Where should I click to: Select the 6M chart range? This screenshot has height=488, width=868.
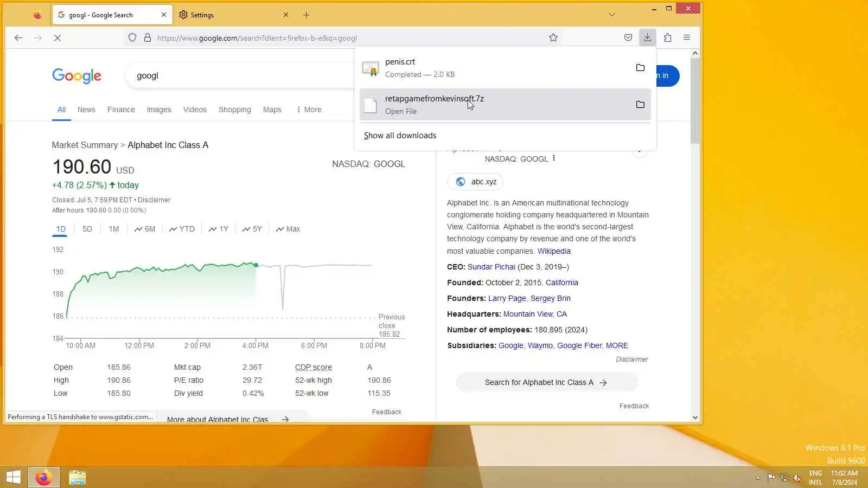pos(145,229)
